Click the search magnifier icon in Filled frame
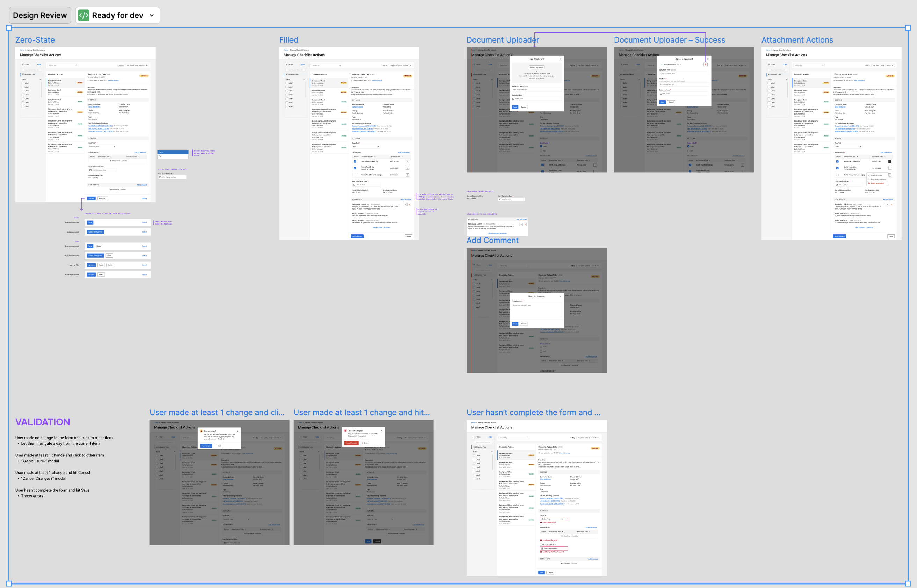This screenshot has height=588, width=917. point(340,65)
